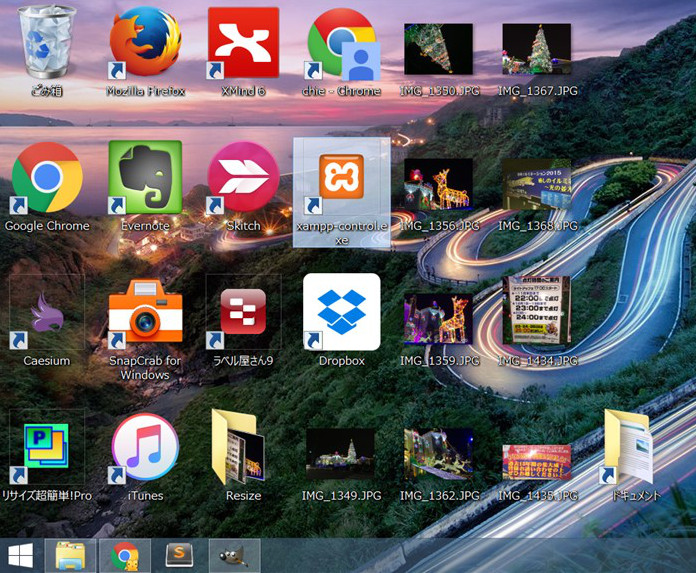This screenshot has height=573, width=696.
Task: Open GIMP from the taskbar
Action: pos(234,555)
